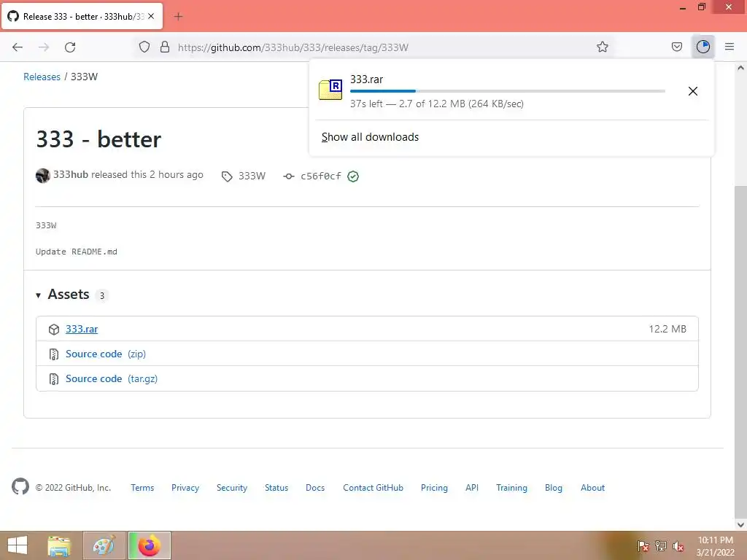This screenshot has height=560, width=747.
Task: Open the Action Center flag tray icon
Action: click(643, 546)
